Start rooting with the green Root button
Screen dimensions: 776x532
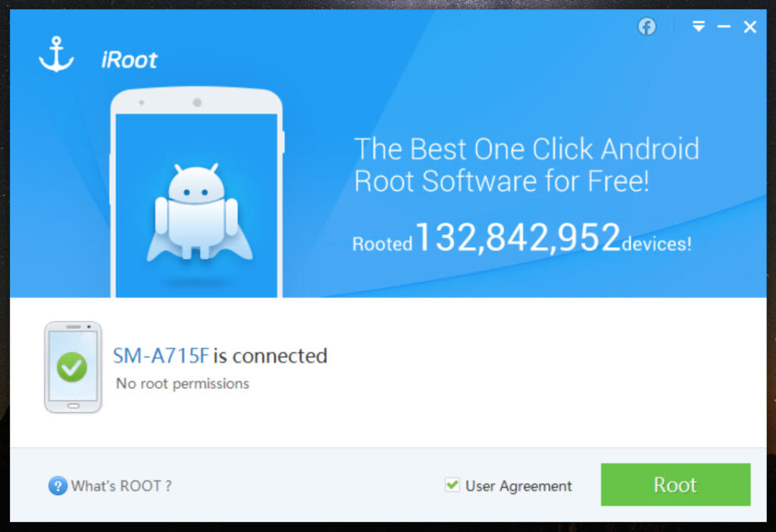pos(675,484)
